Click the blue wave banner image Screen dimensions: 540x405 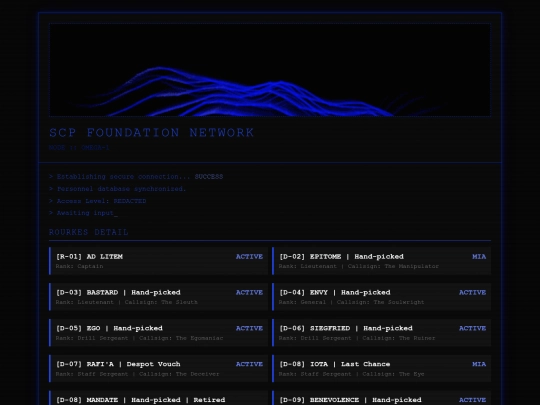[x=270, y=70]
